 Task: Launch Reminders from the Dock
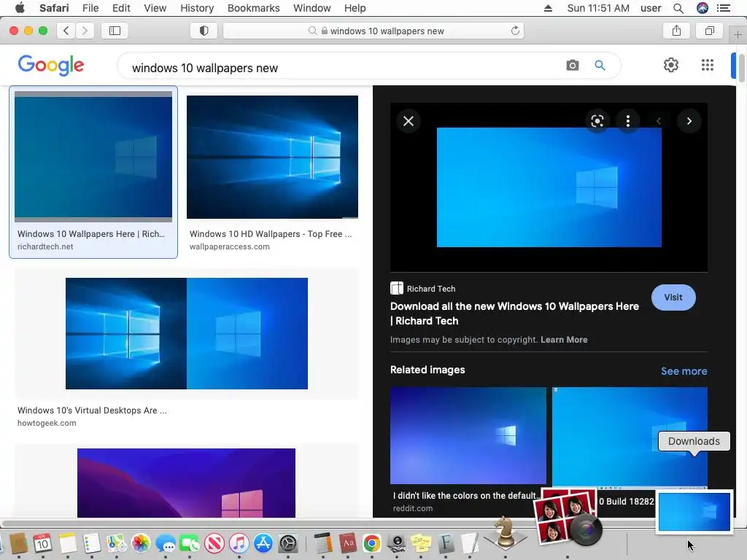click(91, 542)
